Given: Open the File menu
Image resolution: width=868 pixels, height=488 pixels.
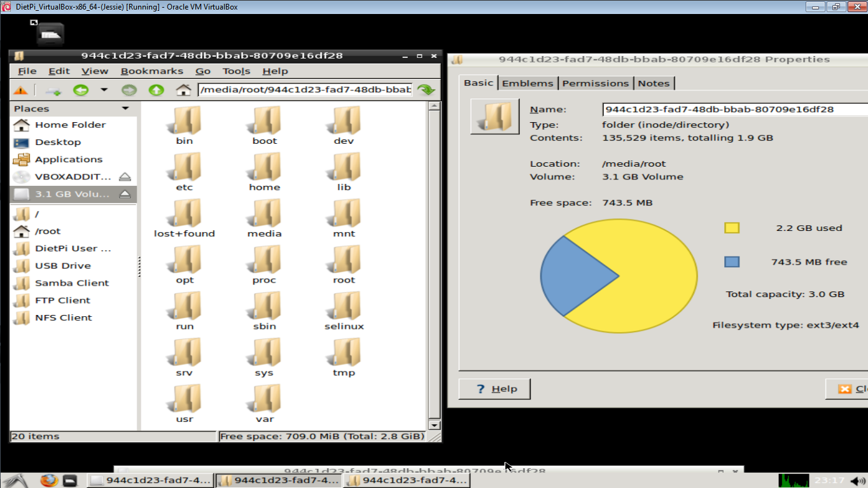Looking at the screenshot, I should click(x=27, y=71).
